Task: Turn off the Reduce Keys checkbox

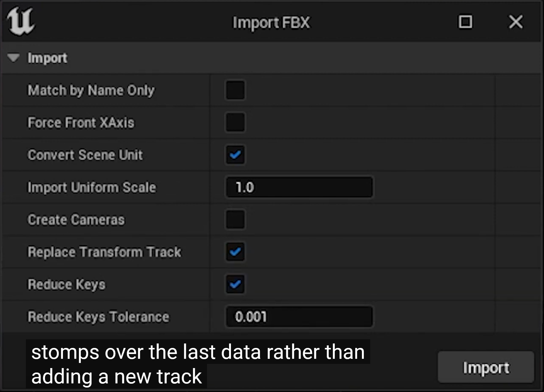Action: click(235, 284)
